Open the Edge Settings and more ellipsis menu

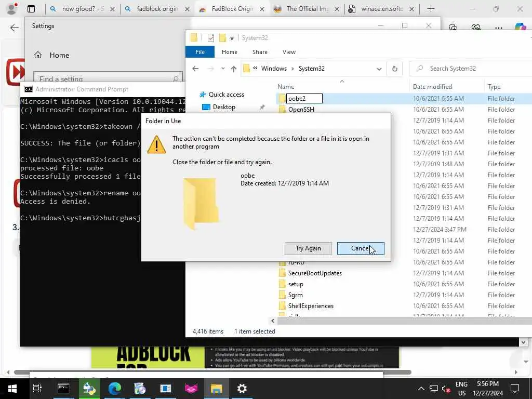click(498, 28)
